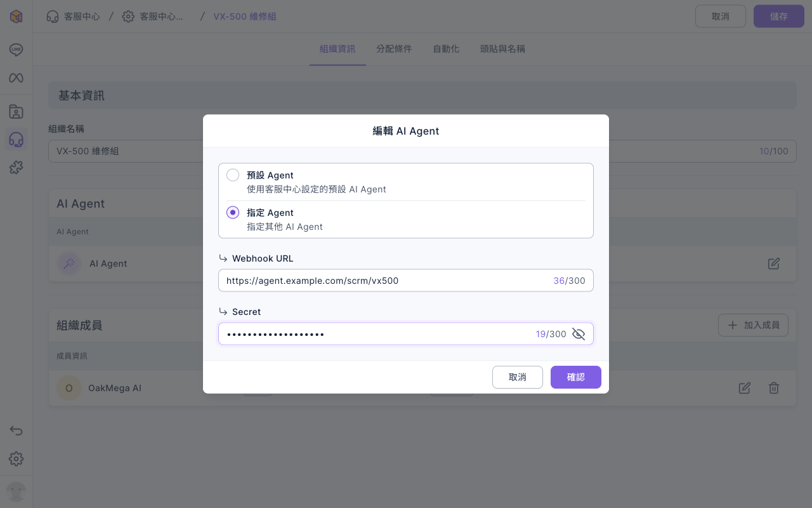Click the Secret input field
Viewport: 812px width, 508px height.
(x=406, y=334)
